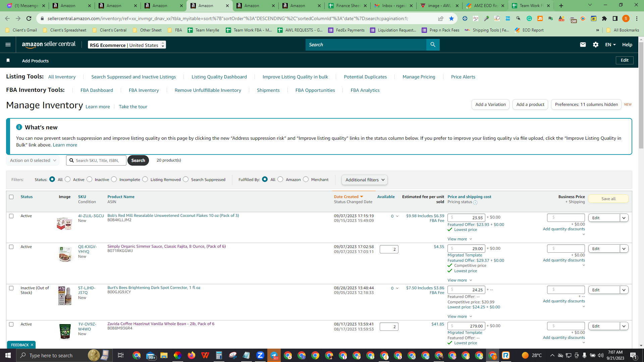Click the Add a product button
644x362 pixels.
click(530, 105)
